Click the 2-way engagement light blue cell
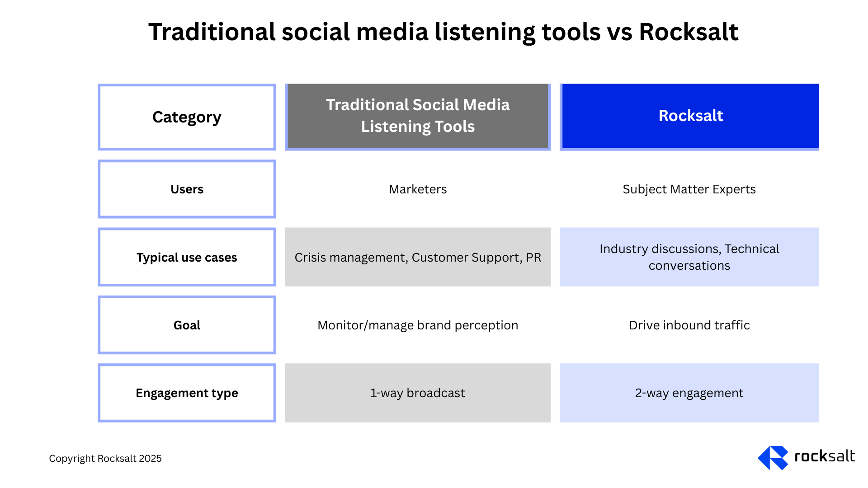Image resolution: width=868 pixels, height=488 pixels. (x=689, y=393)
